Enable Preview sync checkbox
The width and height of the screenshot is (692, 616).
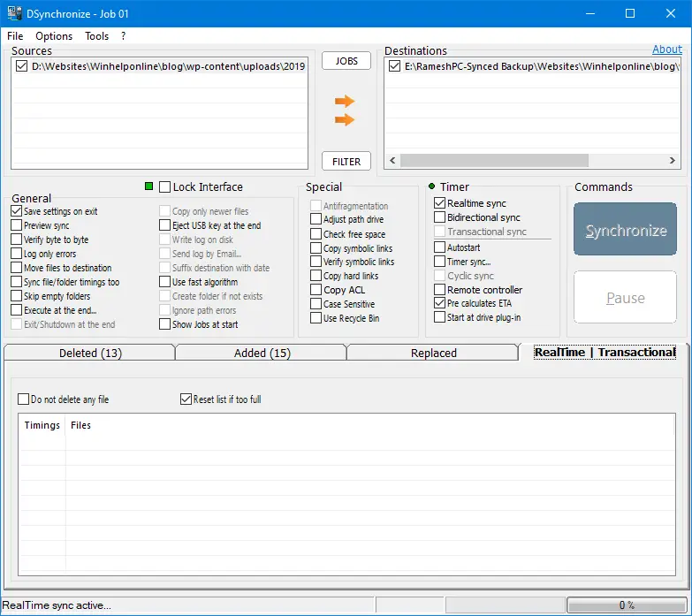[x=16, y=225]
